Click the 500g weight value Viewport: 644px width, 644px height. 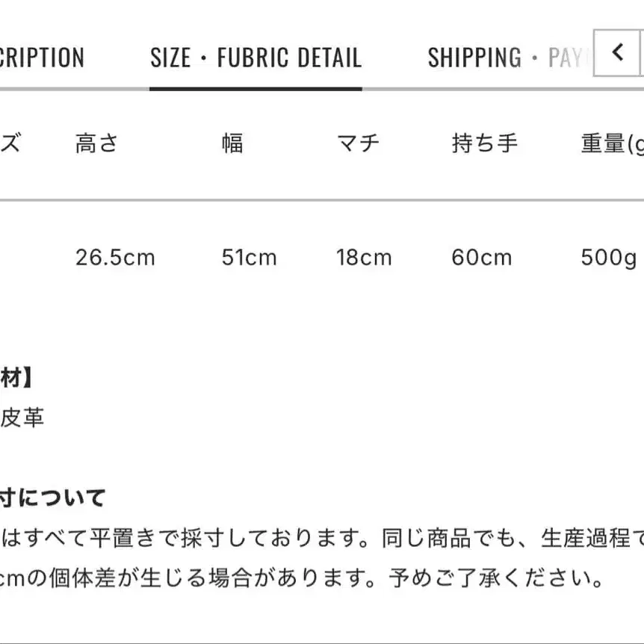pos(608,258)
